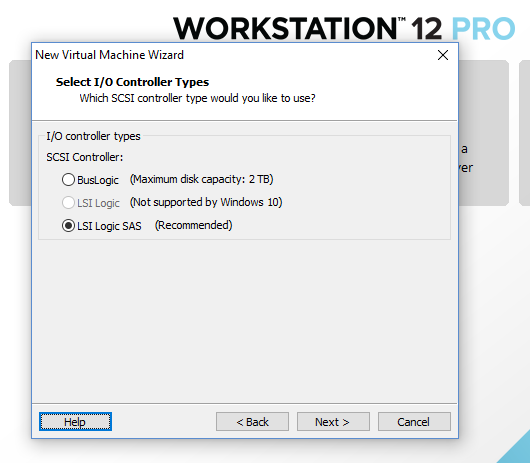Click the "(Recommended)" note beside LSI Logic SAS
530x463 pixels.
coord(193,225)
